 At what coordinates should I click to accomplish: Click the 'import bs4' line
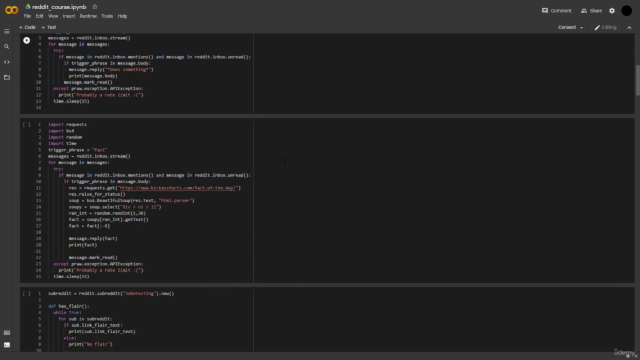pyautogui.click(x=61, y=131)
